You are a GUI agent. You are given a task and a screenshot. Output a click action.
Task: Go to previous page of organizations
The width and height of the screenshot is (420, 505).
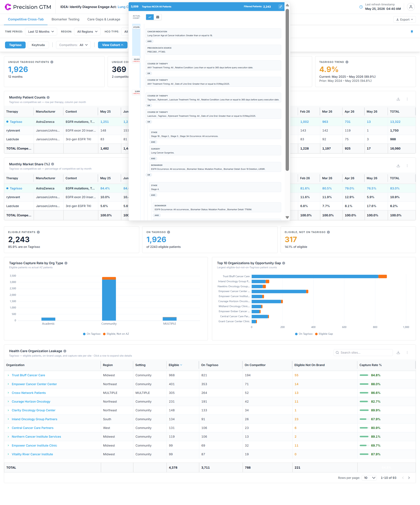coord(403,478)
